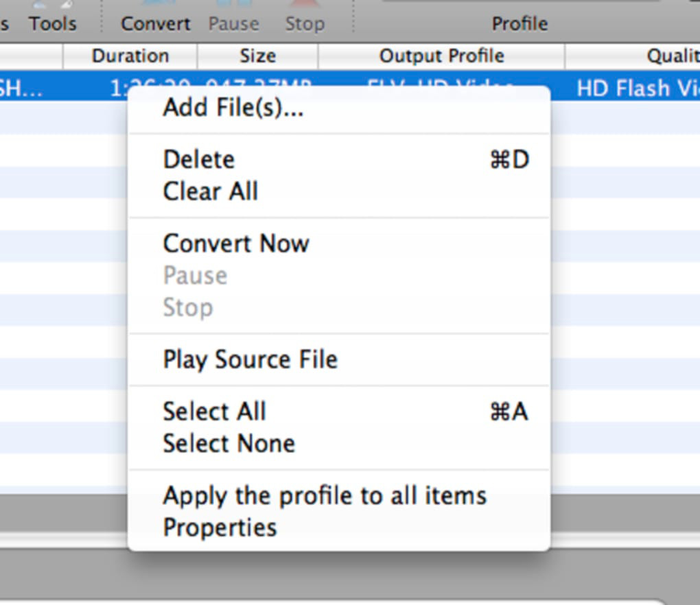Open Properties from the context menu
Screen dimensions: 700x605
220,527
